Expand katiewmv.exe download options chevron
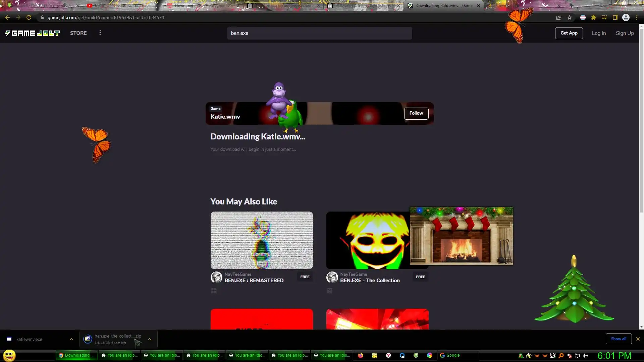The image size is (644, 362). point(71,339)
